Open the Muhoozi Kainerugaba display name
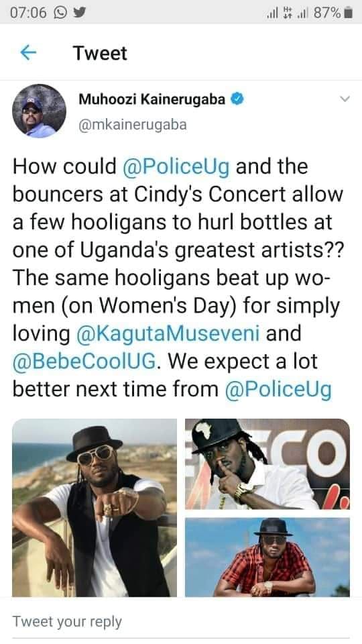 point(152,99)
